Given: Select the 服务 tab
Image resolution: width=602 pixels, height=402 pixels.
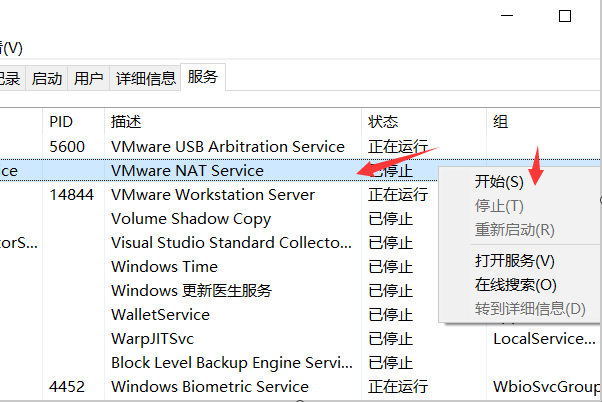Looking at the screenshot, I should [x=203, y=77].
